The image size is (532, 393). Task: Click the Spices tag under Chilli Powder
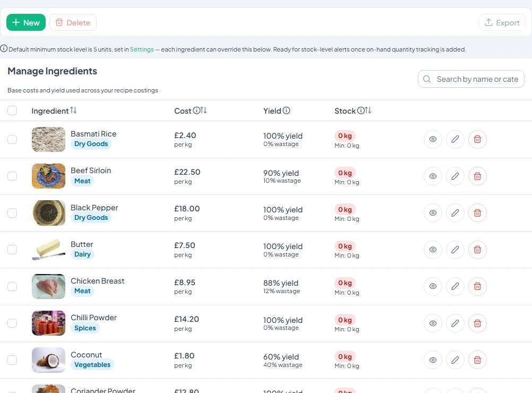pos(85,328)
